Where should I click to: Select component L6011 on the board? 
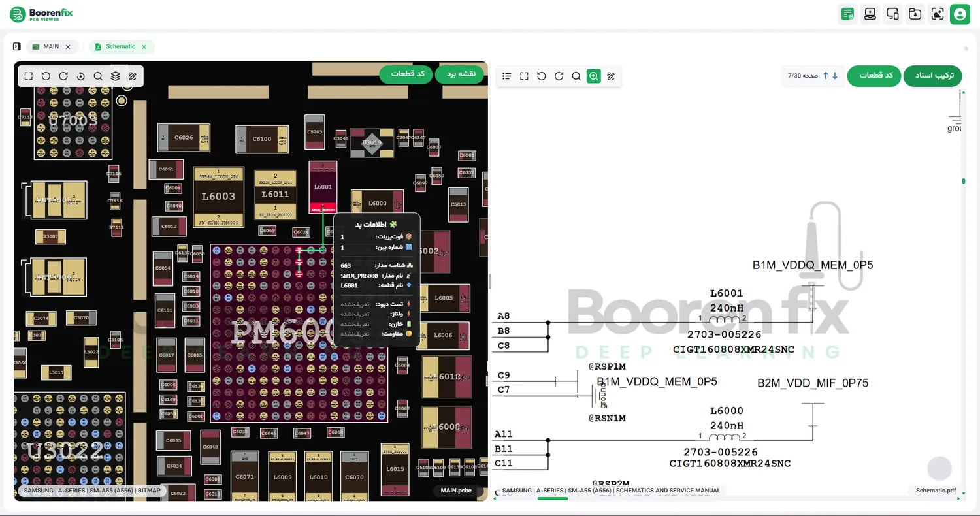pyautogui.click(x=275, y=195)
